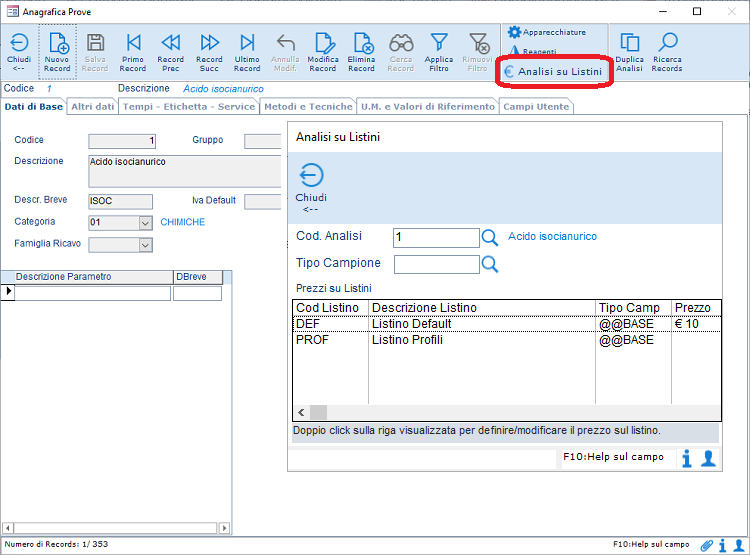
Task: Click the parameter grid left scroll arrow
Action: [x=8, y=528]
